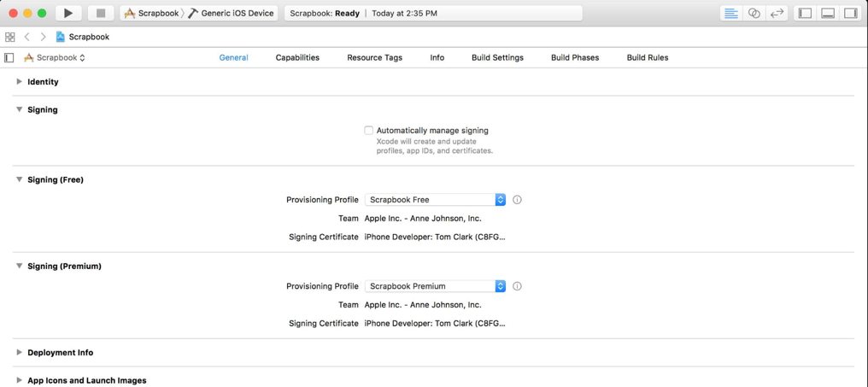Open Scrapbook Free provisioning profile dropdown

[435, 200]
